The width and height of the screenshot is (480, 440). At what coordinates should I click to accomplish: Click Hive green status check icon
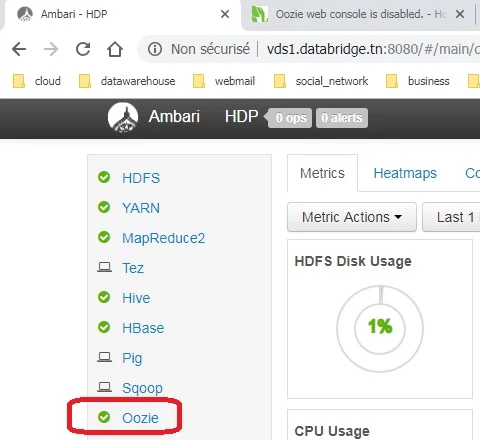point(104,297)
